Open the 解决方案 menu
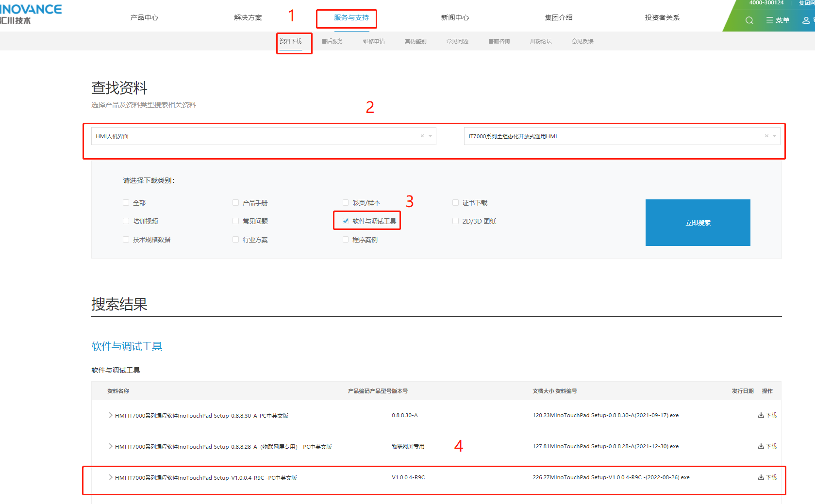Screen dimensions: 815x504 (x=248, y=17)
